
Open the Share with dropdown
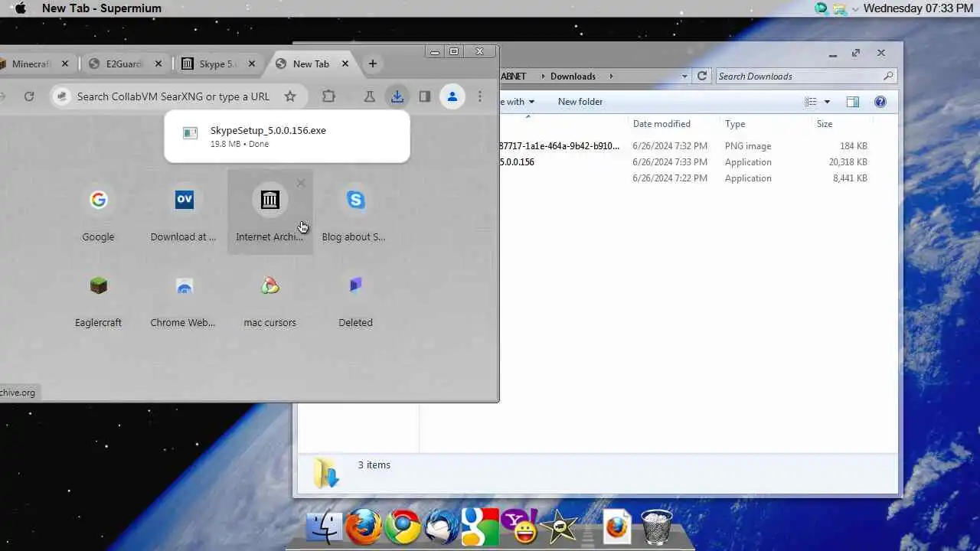[x=518, y=102]
